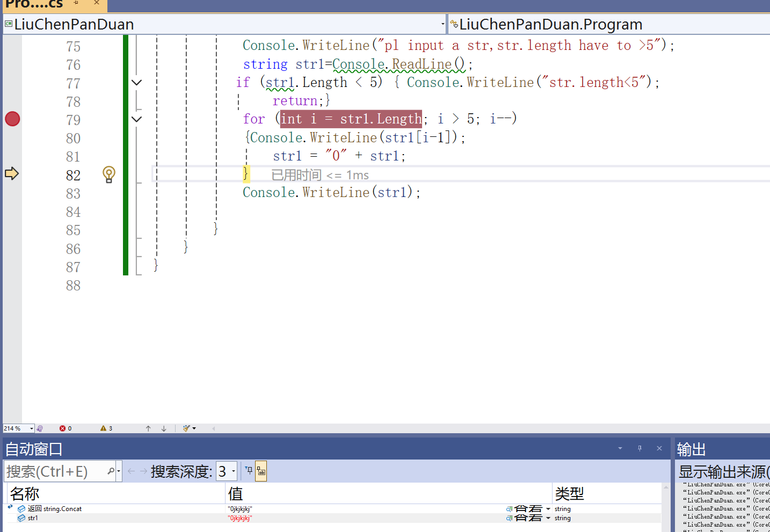Open the 查看 visualizer for str1 row

click(x=524, y=518)
